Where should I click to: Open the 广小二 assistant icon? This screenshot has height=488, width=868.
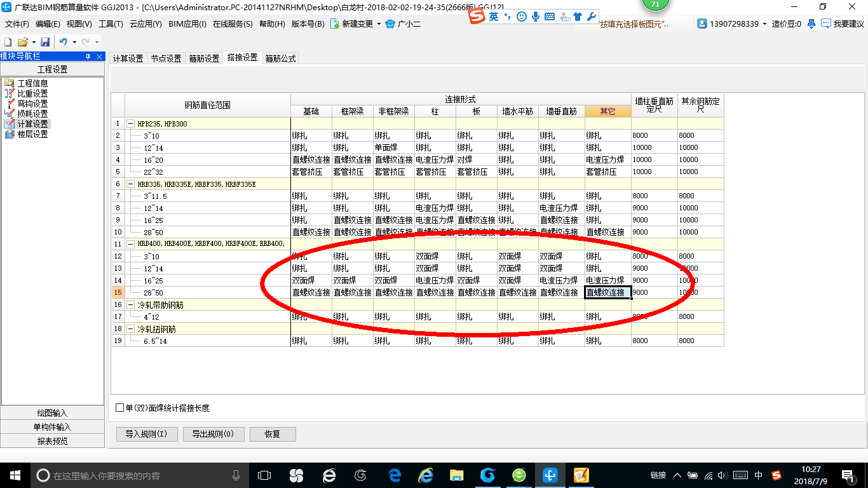[390, 24]
